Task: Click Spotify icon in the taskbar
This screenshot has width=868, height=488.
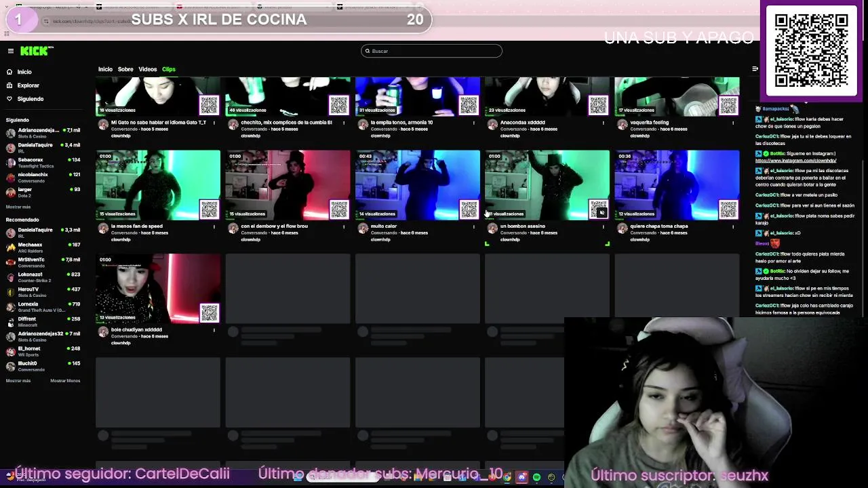Action: [x=536, y=478]
